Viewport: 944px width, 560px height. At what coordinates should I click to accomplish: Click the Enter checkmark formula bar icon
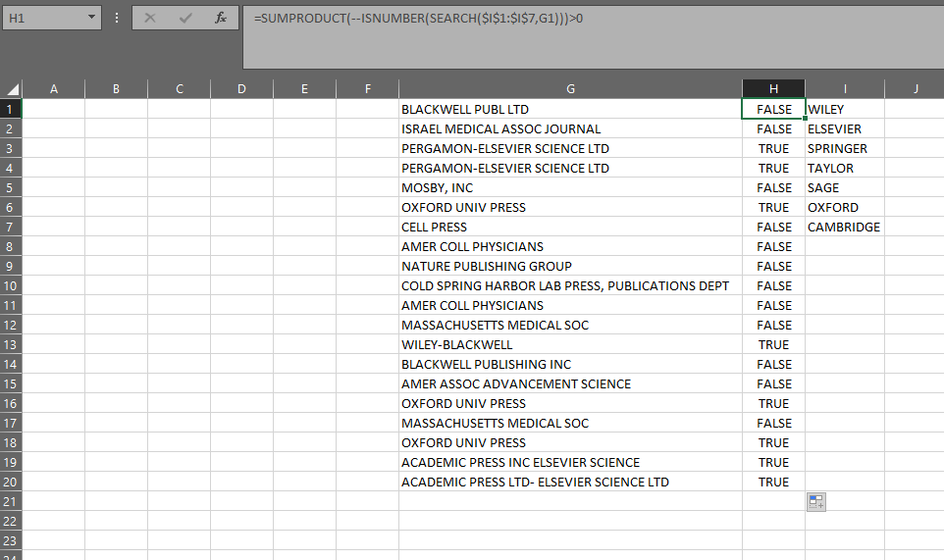(x=185, y=18)
